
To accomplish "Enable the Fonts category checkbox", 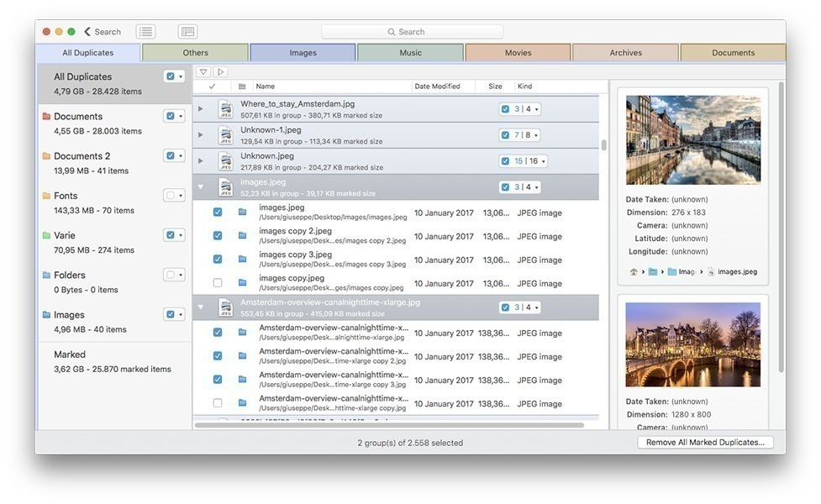I will [x=171, y=196].
